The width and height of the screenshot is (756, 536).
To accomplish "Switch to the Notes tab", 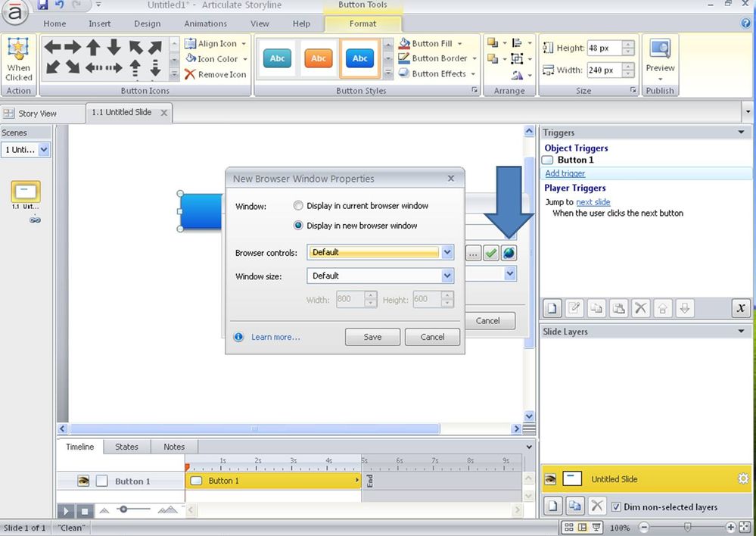I will click(174, 447).
